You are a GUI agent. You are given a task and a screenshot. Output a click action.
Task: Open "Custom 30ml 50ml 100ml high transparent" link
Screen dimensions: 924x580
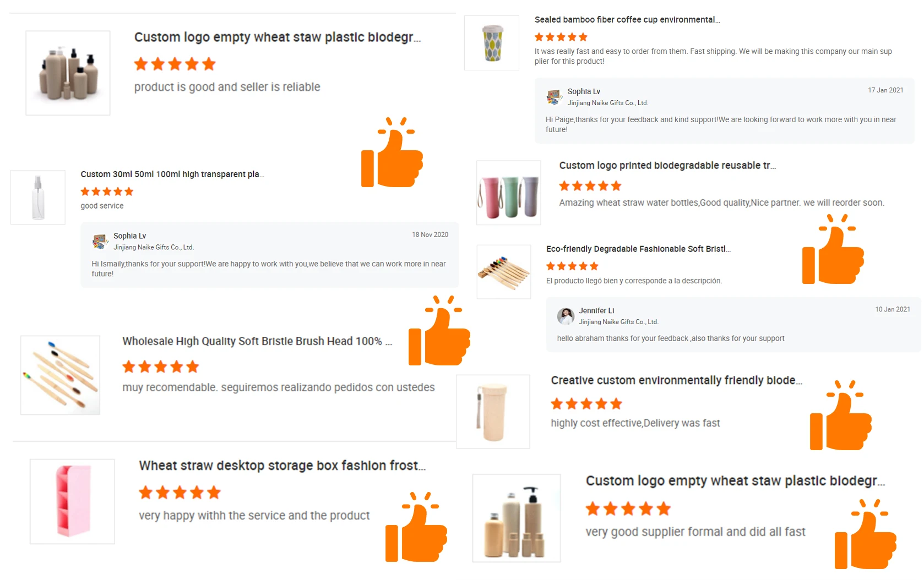tap(172, 174)
